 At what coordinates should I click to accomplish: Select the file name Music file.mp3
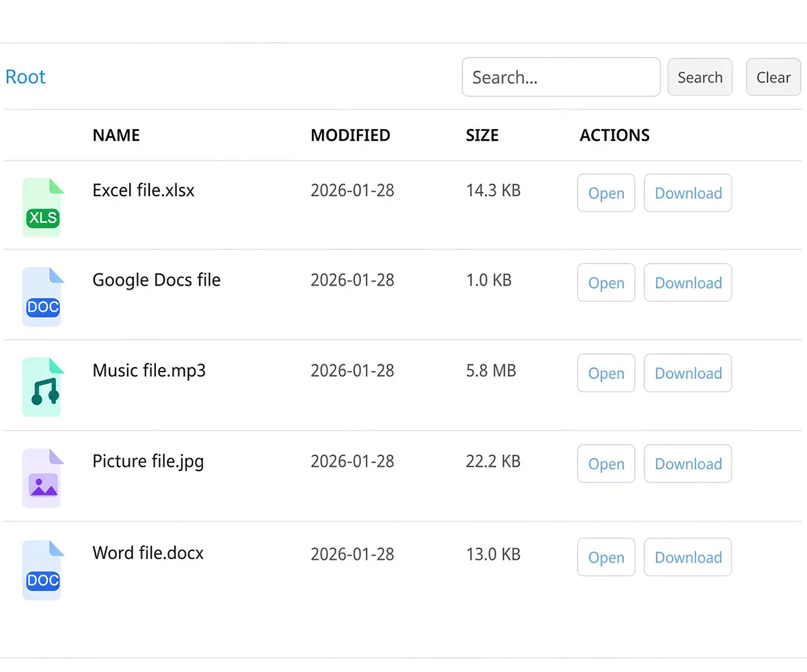click(149, 370)
